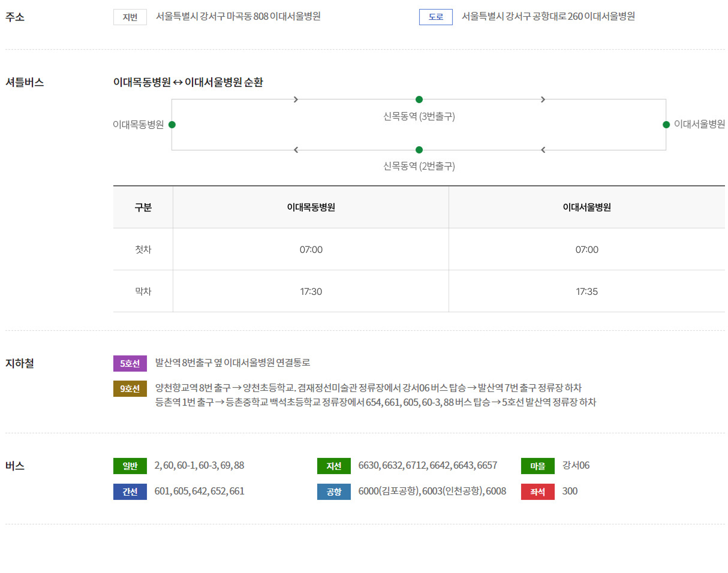The image size is (728, 573).
Task: Click the 300 seat bus number
Action: (570, 491)
